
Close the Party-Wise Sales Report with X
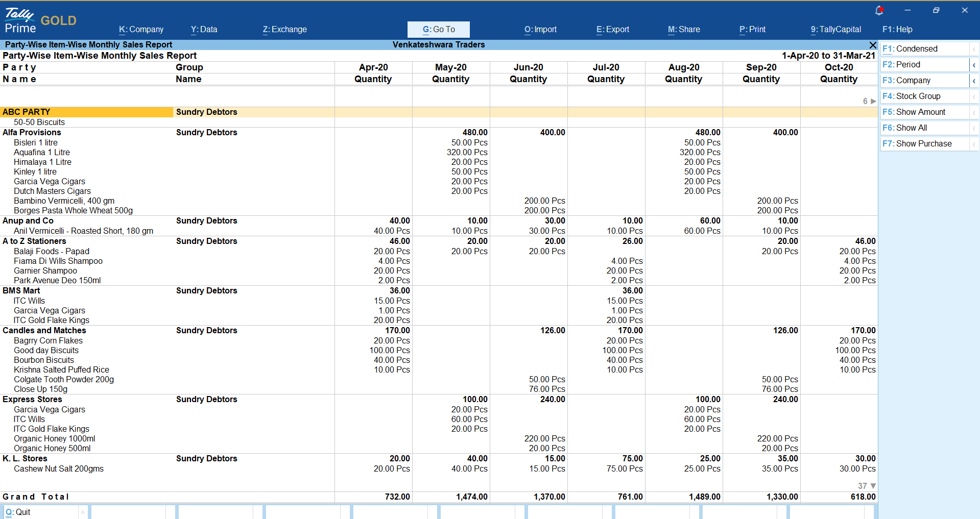tap(873, 45)
